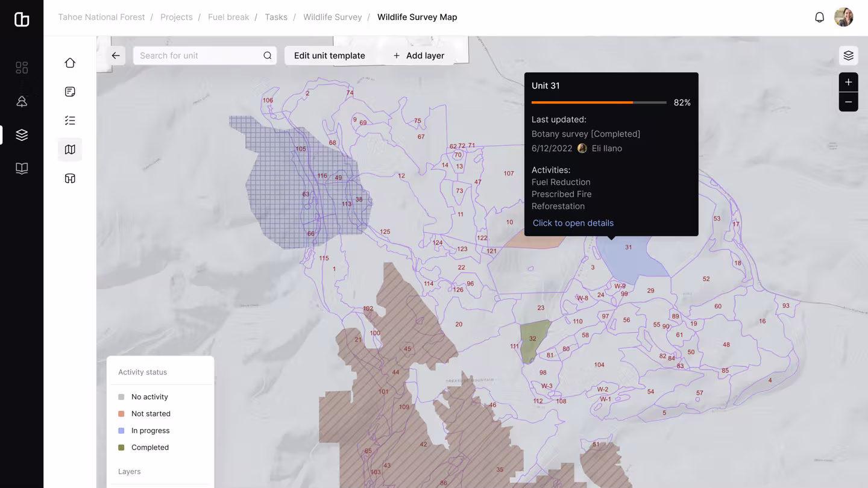Click the 82% progress value
The image size is (868, 488).
682,102
